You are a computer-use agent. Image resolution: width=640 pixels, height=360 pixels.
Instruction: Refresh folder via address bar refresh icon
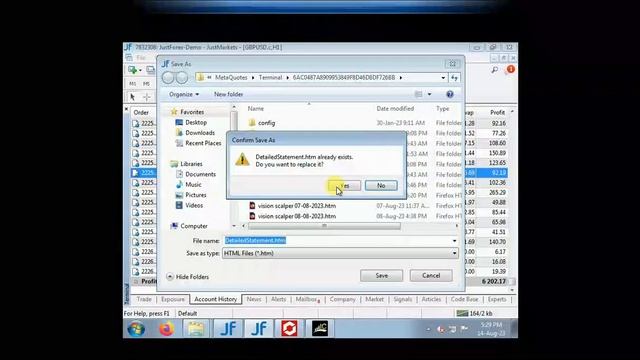(455, 78)
